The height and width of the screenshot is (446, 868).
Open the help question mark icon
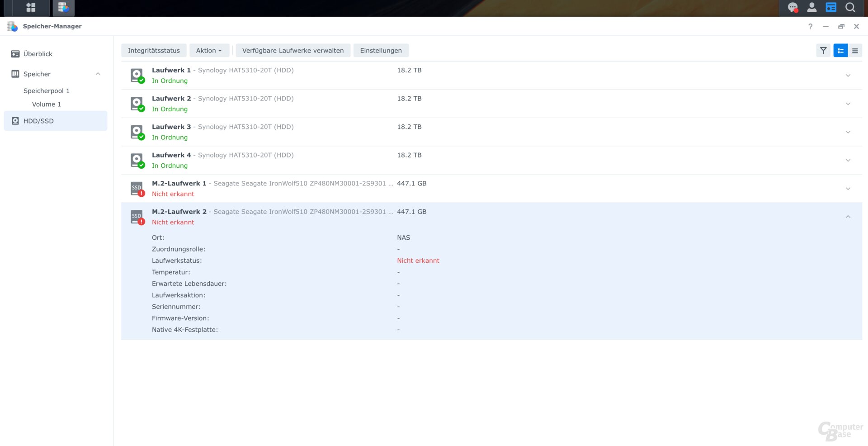810,27
